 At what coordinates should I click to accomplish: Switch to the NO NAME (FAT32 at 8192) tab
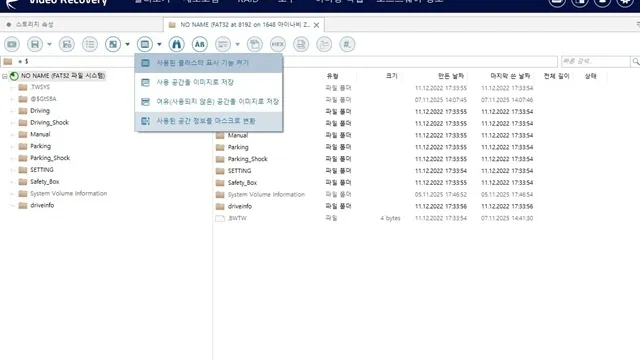(x=244, y=24)
